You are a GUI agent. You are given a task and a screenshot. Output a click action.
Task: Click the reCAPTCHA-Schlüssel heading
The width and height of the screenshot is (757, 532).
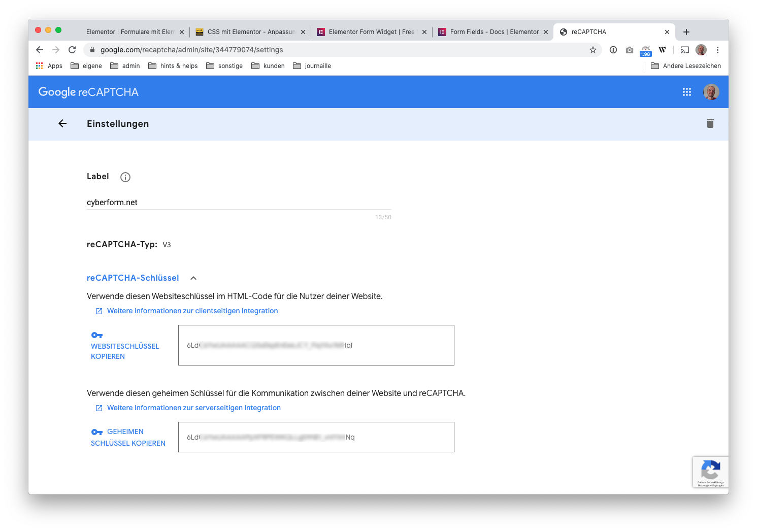[x=133, y=278]
